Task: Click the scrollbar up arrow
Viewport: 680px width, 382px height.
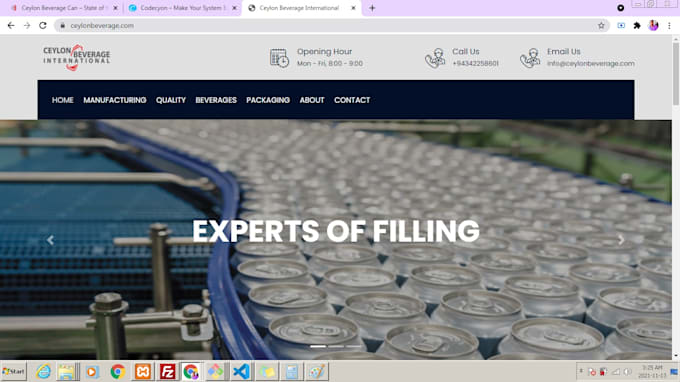Action: point(676,39)
